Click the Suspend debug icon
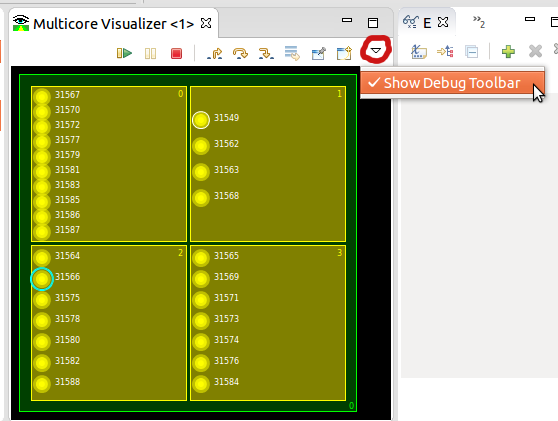The width and height of the screenshot is (558, 421). pyautogui.click(x=150, y=54)
